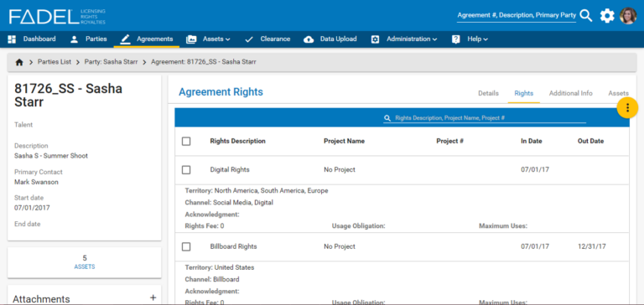Open the Clearance menu item
This screenshot has width=644, height=305.
[x=275, y=39]
